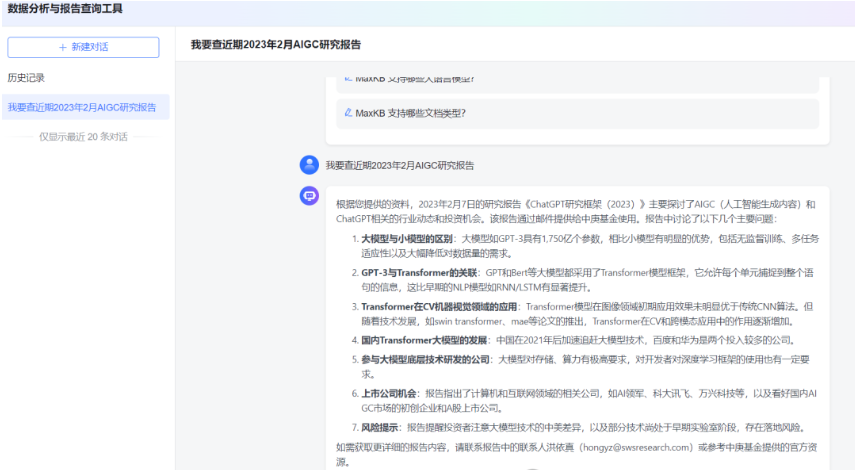Click the 历史记录 label in sidebar
This screenshot has width=855, height=470.
(x=26, y=77)
